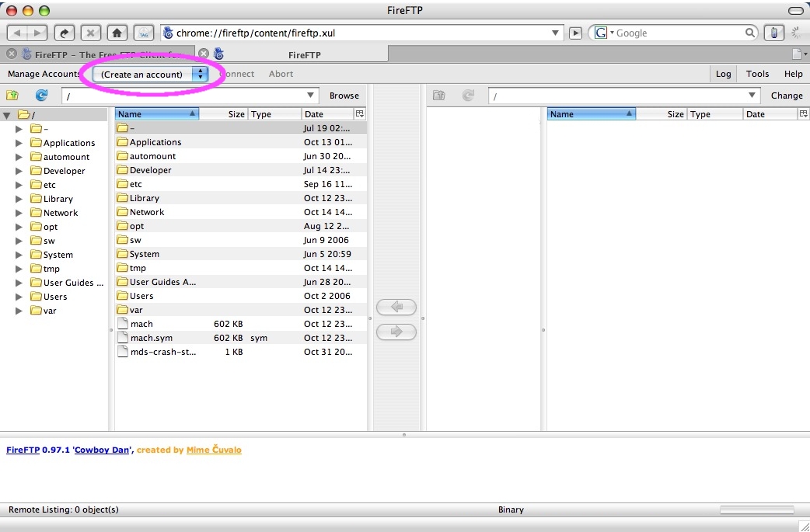The width and height of the screenshot is (810, 532).
Task: Open the account selection dropdown
Action: [150, 75]
